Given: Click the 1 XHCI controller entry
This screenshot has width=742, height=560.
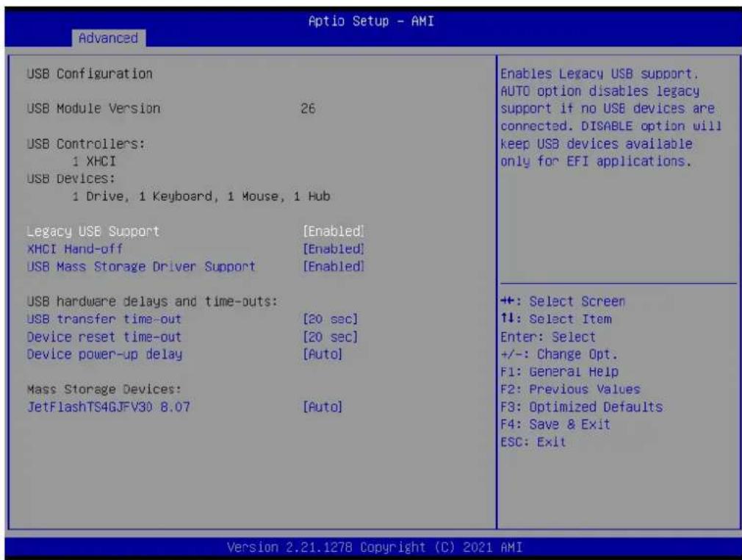Looking at the screenshot, I should [94, 162].
